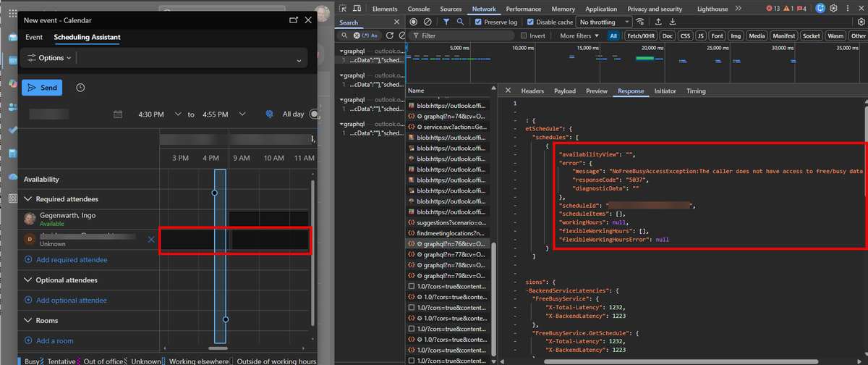Close the request details pane
Image resolution: width=868 pixels, height=365 pixels.
click(x=508, y=91)
